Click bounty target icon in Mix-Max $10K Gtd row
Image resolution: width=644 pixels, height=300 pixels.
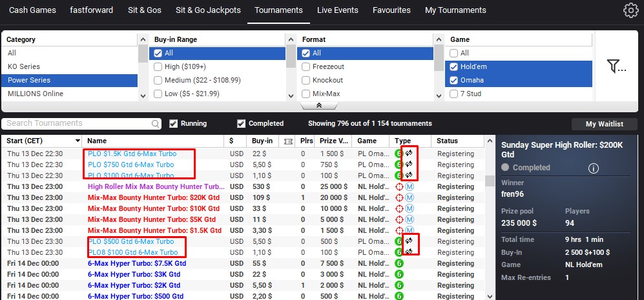coord(399,208)
